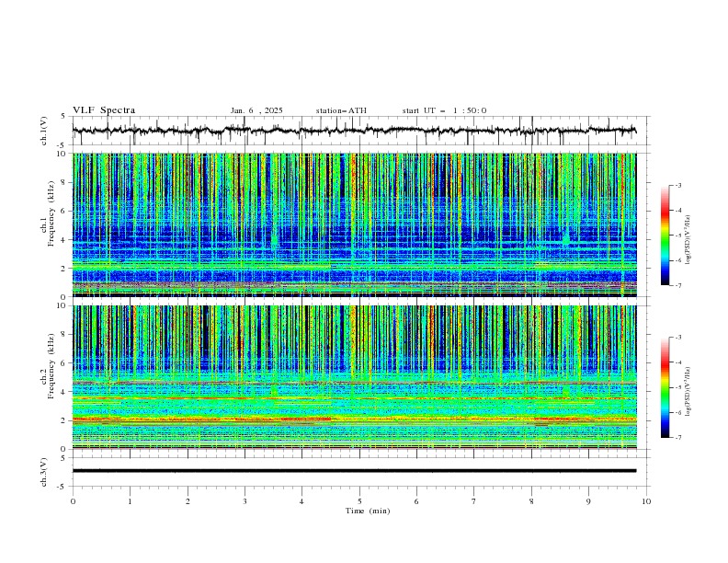
Task: Click the ch.1 voltage waveform trace
Action: [354, 131]
